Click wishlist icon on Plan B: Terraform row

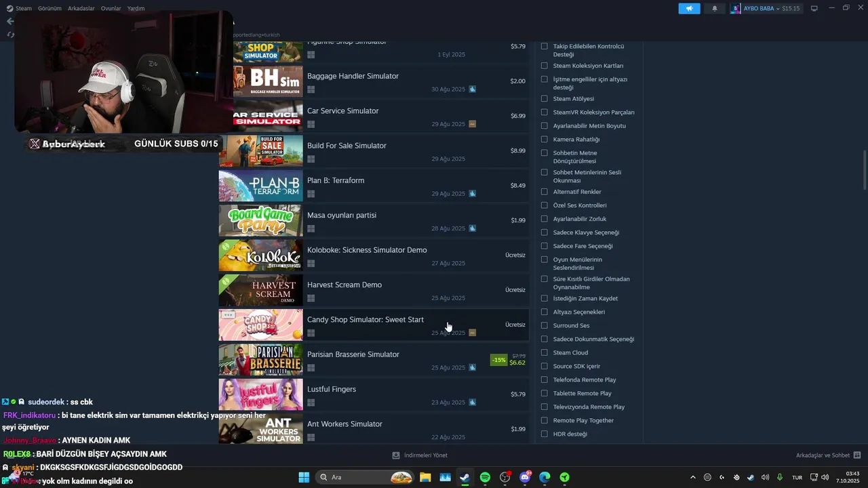click(472, 193)
